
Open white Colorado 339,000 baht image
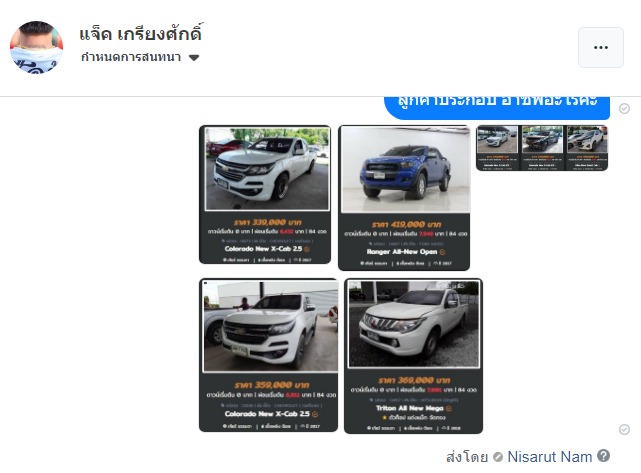[x=265, y=195]
